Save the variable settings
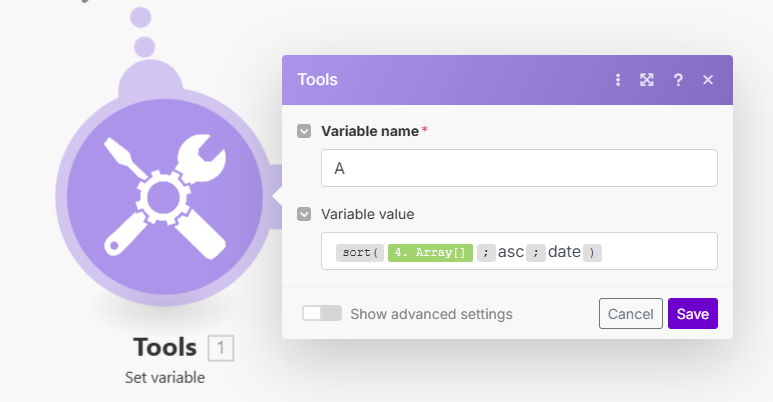 [692, 314]
